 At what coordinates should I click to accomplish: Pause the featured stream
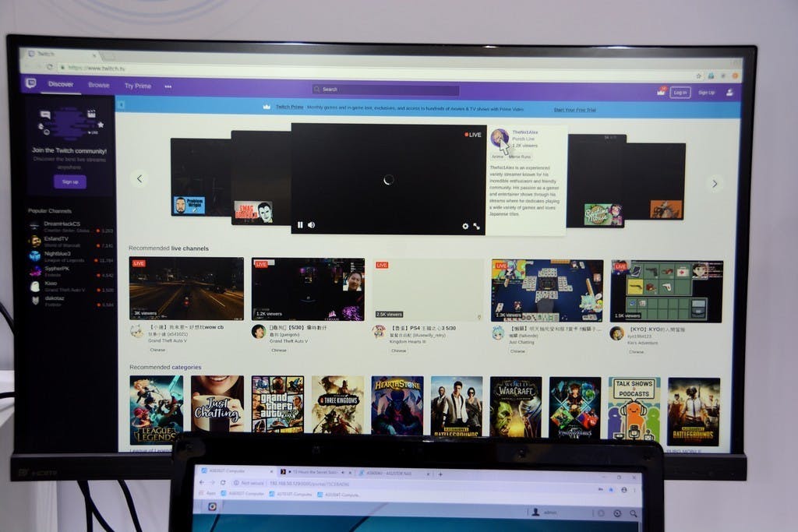click(300, 225)
